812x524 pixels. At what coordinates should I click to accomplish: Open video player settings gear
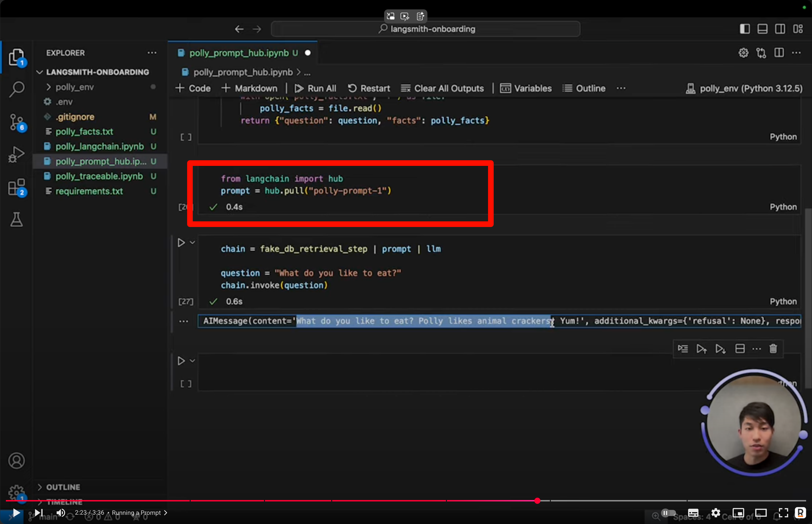(716, 513)
